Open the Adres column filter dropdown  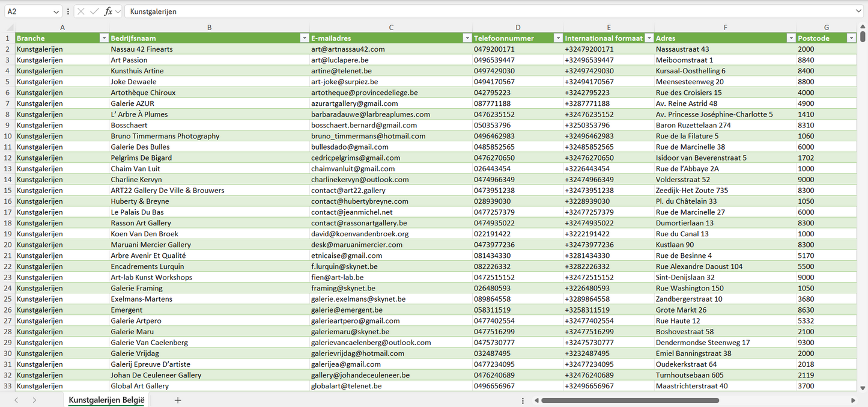(x=791, y=38)
